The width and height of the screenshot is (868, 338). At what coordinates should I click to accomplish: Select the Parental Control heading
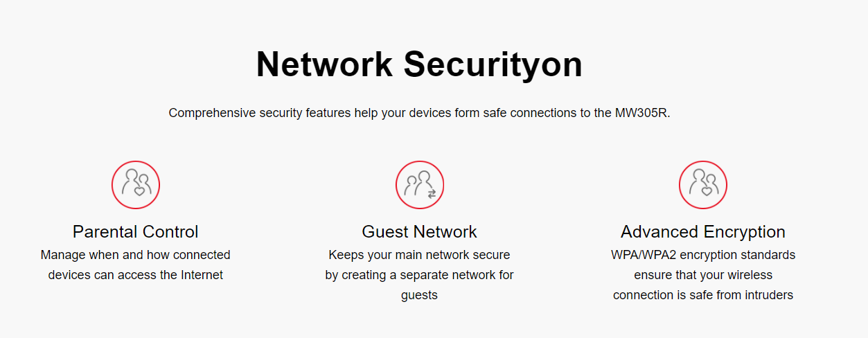[136, 231]
